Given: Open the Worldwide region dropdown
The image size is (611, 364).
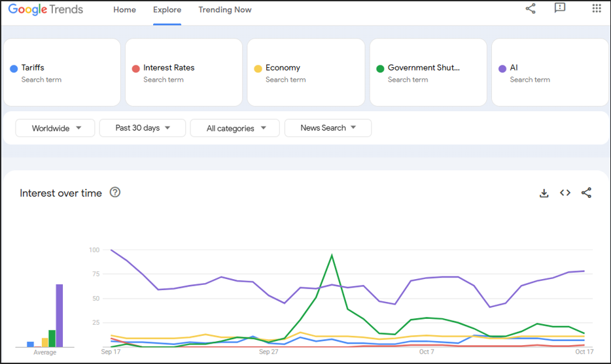Looking at the screenshot, I should pyautogui.click(x=55, y=128).
